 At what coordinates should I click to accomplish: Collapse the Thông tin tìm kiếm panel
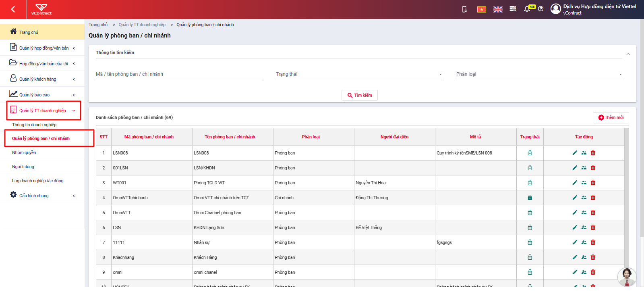click(628, 54)
